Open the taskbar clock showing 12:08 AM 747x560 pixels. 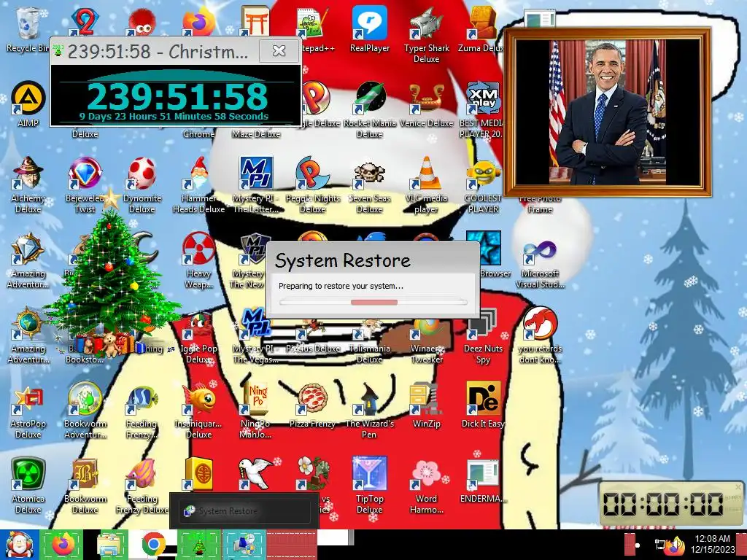pos(713,544)
